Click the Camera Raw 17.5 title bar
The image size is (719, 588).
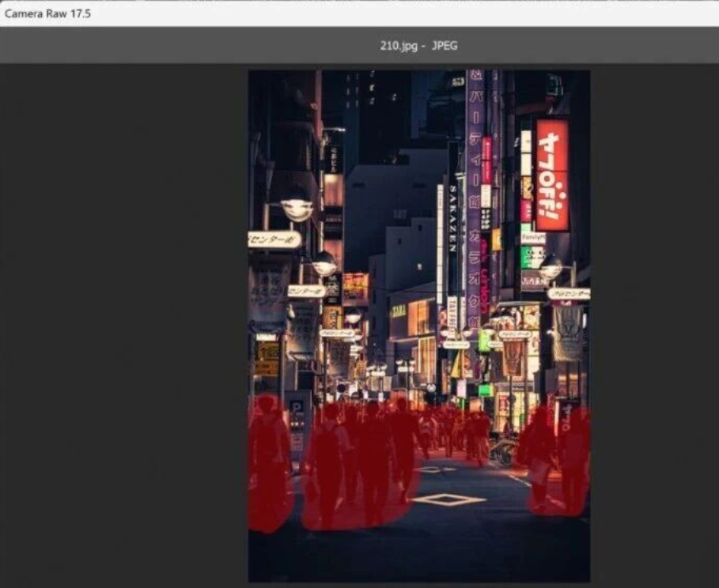tap(47, 13)
